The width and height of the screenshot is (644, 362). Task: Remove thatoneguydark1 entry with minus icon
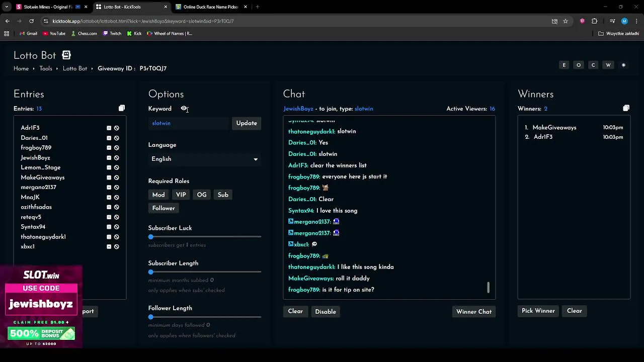coord(109,237)
